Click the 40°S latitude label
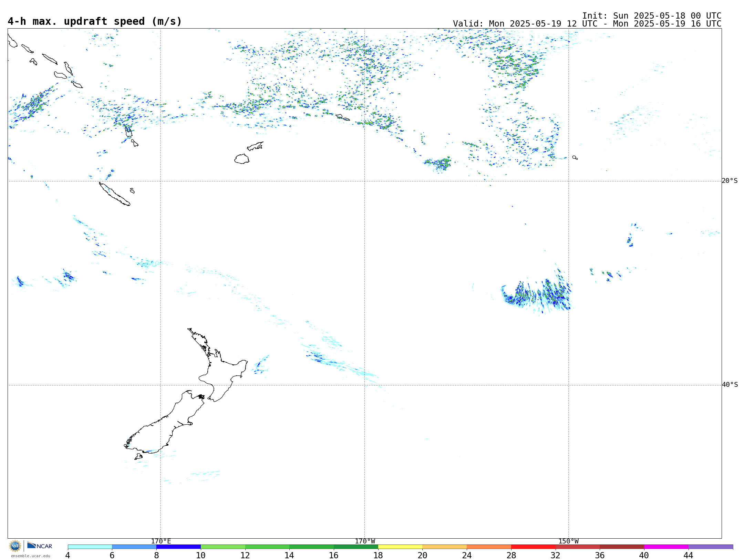This screenshot has height=560, width=744. [730, 385]
